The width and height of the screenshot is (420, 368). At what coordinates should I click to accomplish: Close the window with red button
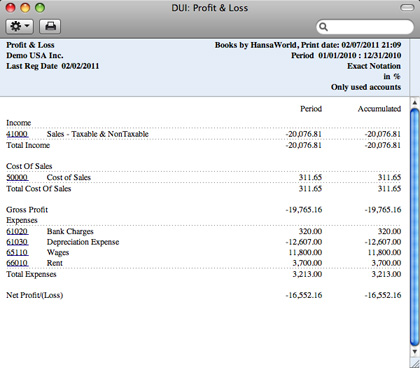tap(11, 8)
